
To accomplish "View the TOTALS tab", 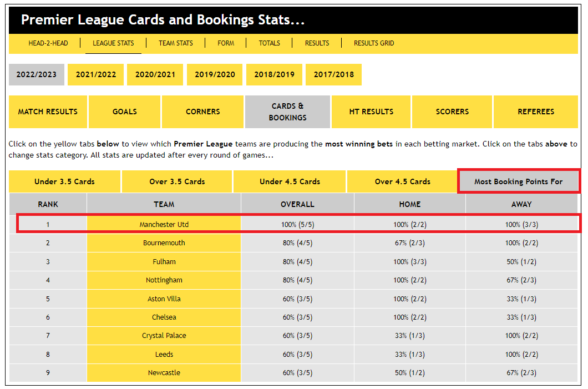I will 269,43.
